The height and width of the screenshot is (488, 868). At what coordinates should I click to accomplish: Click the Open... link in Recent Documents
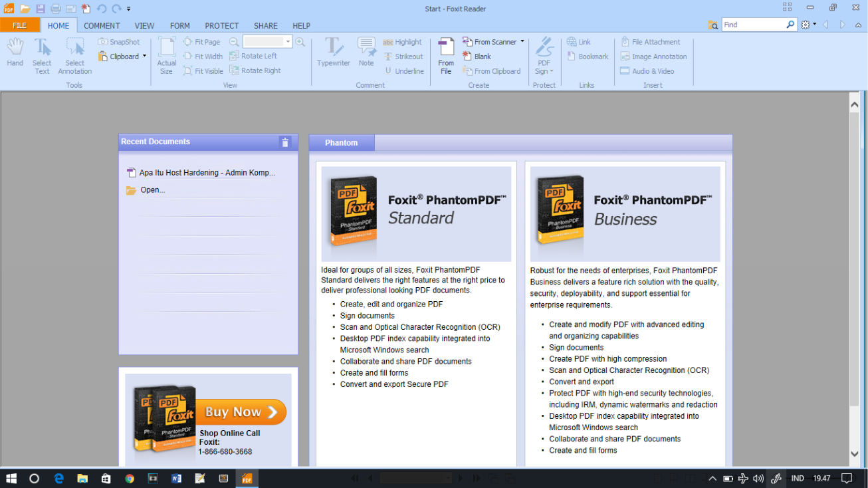coord(146,190)
